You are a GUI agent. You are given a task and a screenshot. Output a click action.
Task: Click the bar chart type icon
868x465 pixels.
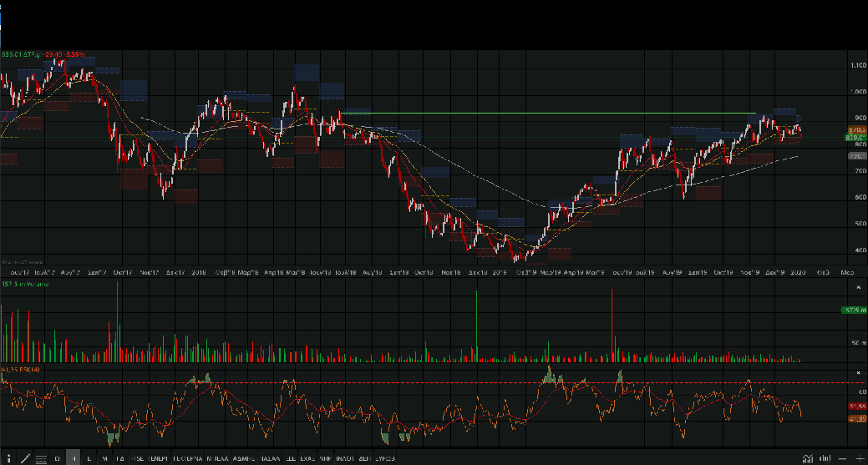click(x=825, y=458)
